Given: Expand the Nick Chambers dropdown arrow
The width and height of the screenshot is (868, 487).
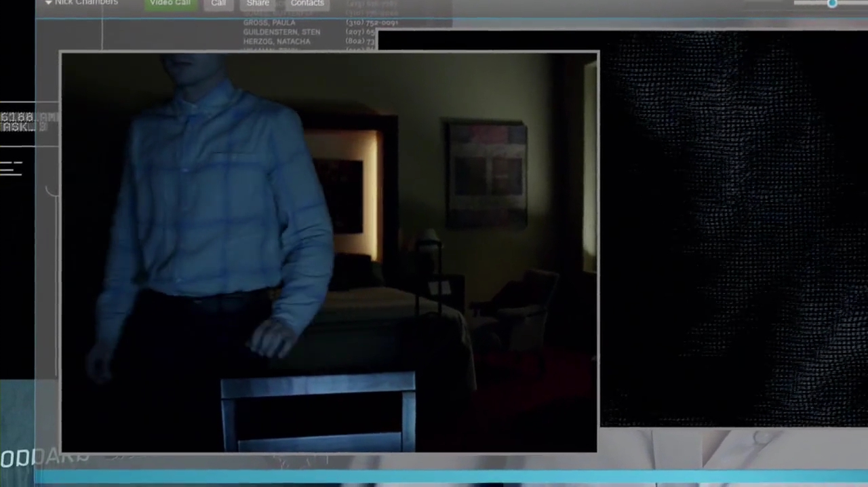Looking at the screenshot, I should click(x=48, y=3).
